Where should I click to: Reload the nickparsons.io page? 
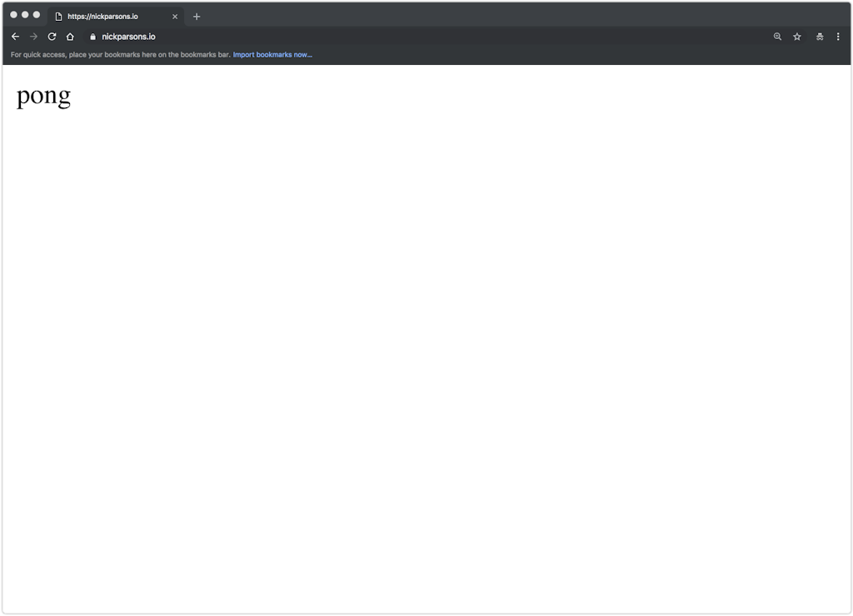click(x=52, y=37)
